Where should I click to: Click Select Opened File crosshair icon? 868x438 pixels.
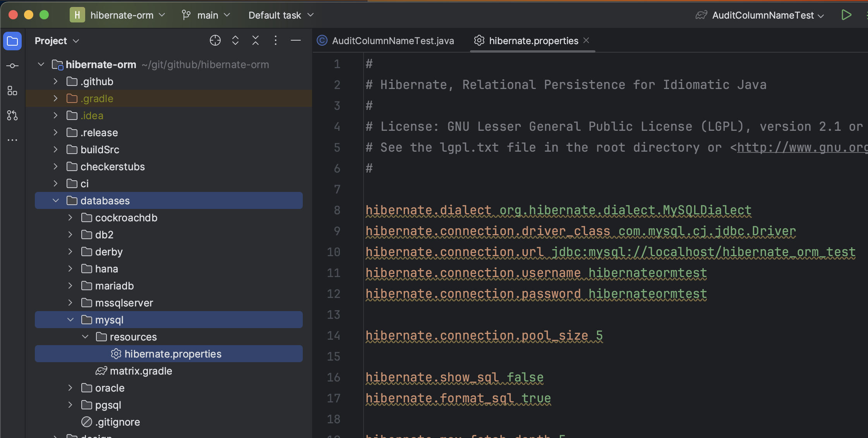click(215, 41)
